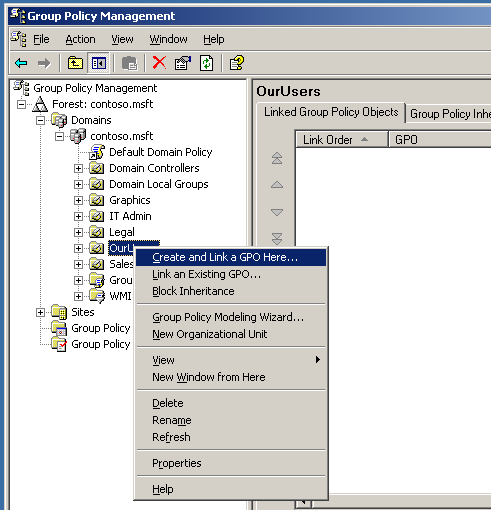
Task: Launch Group Policy Modeling Wizard
Action: (x=231, y=317)
